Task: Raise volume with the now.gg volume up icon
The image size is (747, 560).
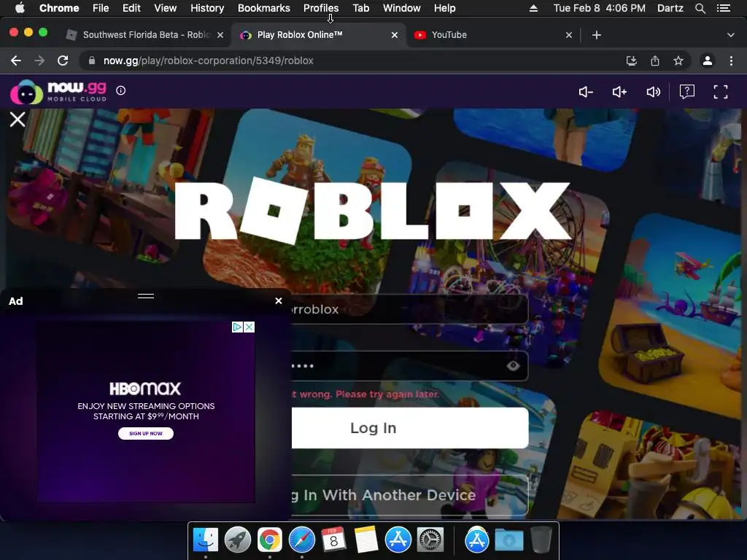Action: [619, 92]
